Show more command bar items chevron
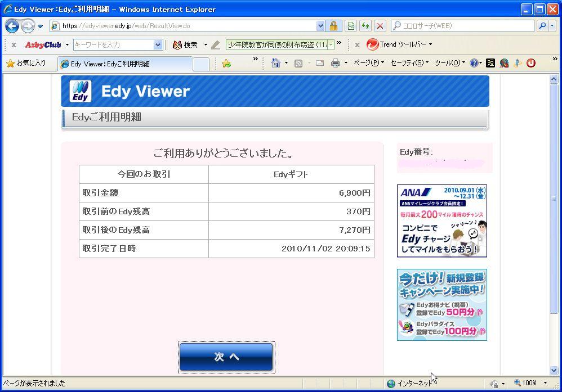Image resolution: width=562 pixels, height=392 pixels. tap(555, 59)
